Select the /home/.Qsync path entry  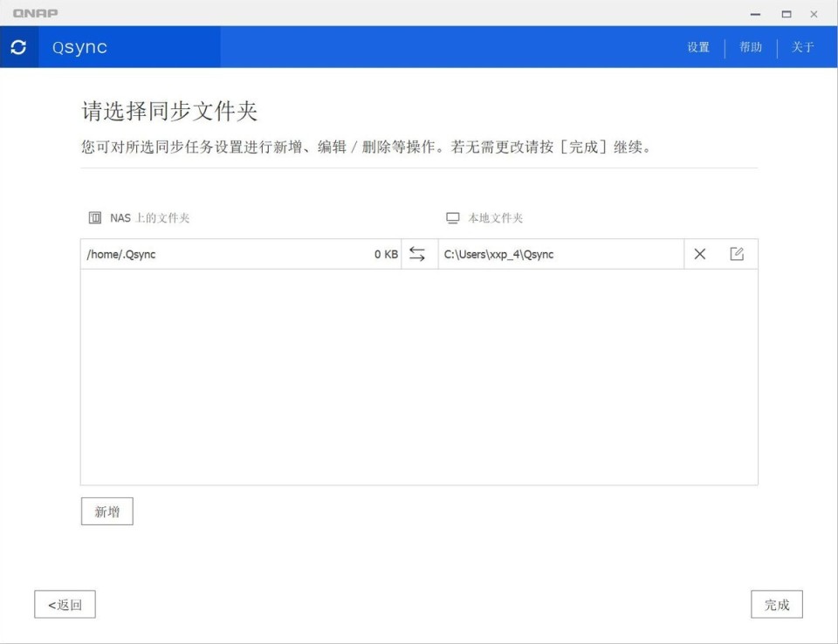coord(120,254)
